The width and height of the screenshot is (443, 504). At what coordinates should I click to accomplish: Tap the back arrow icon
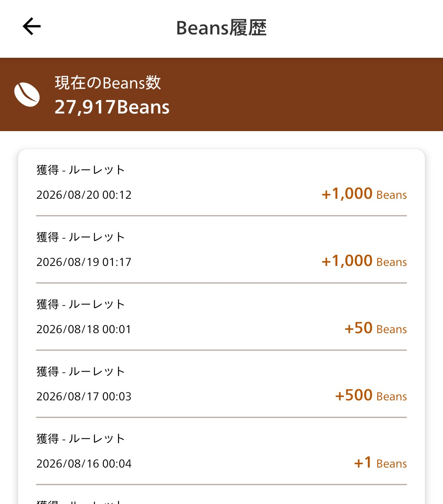32,27
